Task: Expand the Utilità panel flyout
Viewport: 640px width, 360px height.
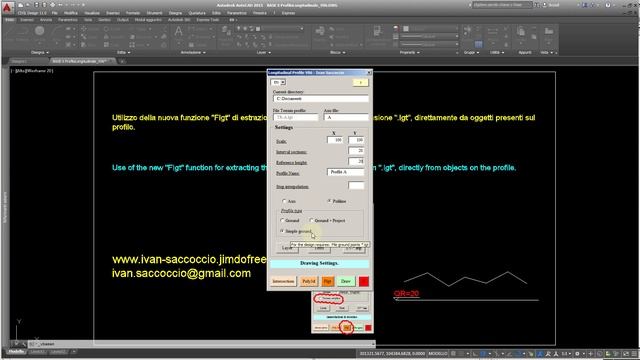Action: coord(497,53)
